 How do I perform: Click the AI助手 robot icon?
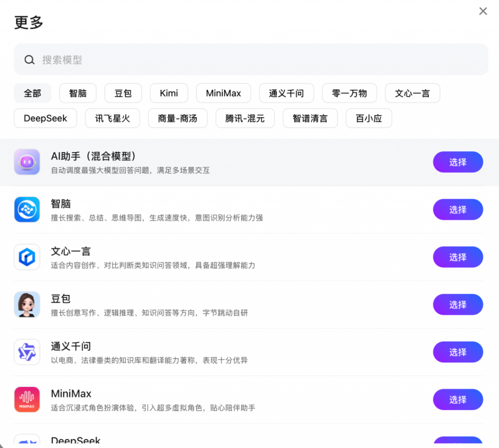click(x=27, y=162)
